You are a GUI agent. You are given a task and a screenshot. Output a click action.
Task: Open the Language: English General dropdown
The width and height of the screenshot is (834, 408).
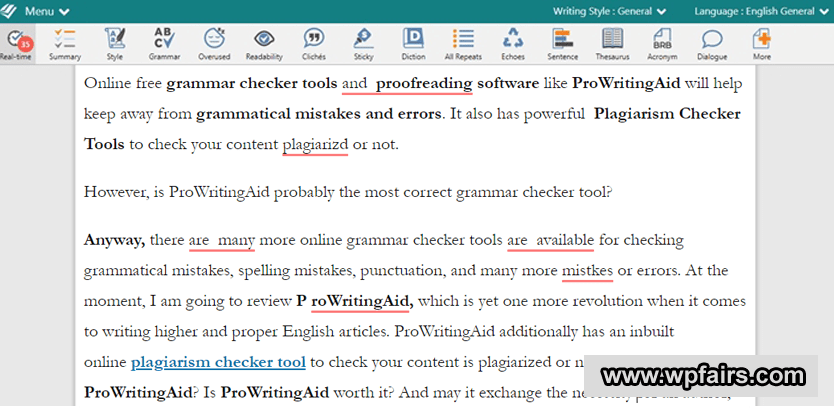[761, 11]
